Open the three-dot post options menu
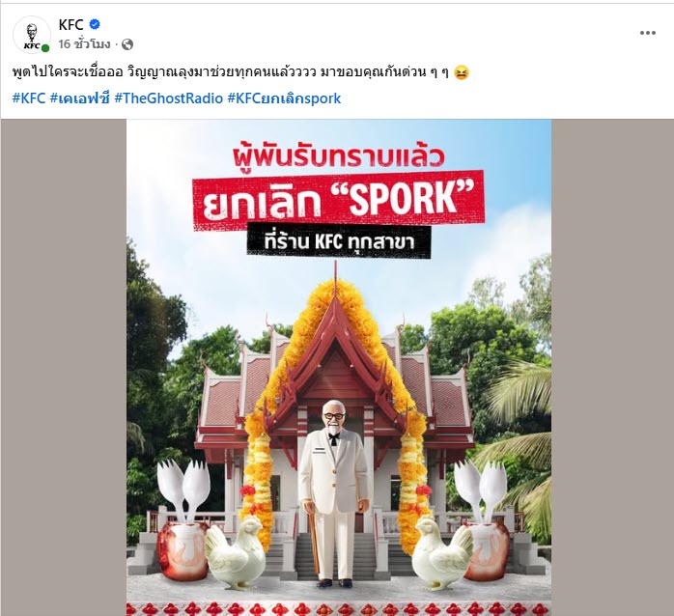This screenshot has height=616, width=674. [x=647, y=33]
